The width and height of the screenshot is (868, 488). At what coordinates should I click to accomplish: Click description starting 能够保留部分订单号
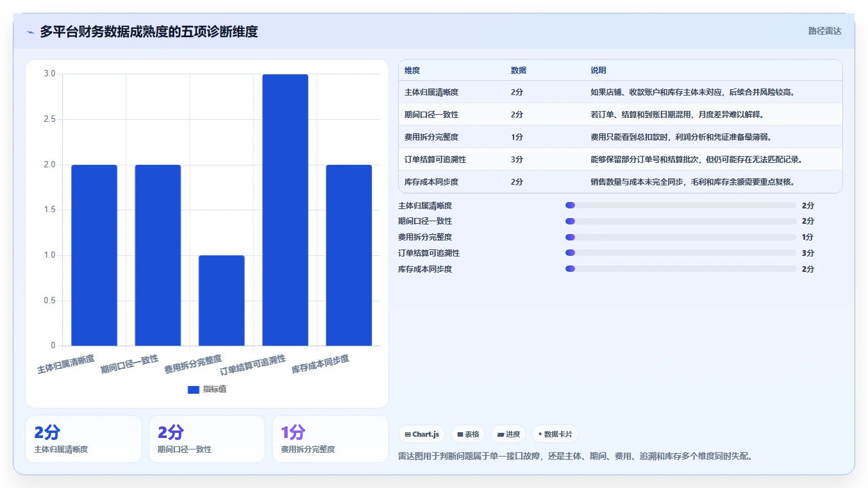(697, 160)
